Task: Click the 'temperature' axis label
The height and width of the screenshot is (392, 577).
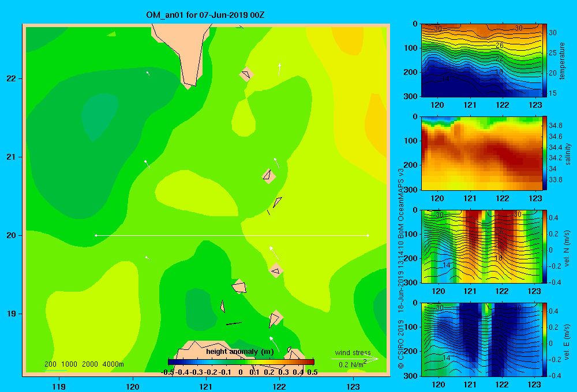Action: tap(561, 61)
